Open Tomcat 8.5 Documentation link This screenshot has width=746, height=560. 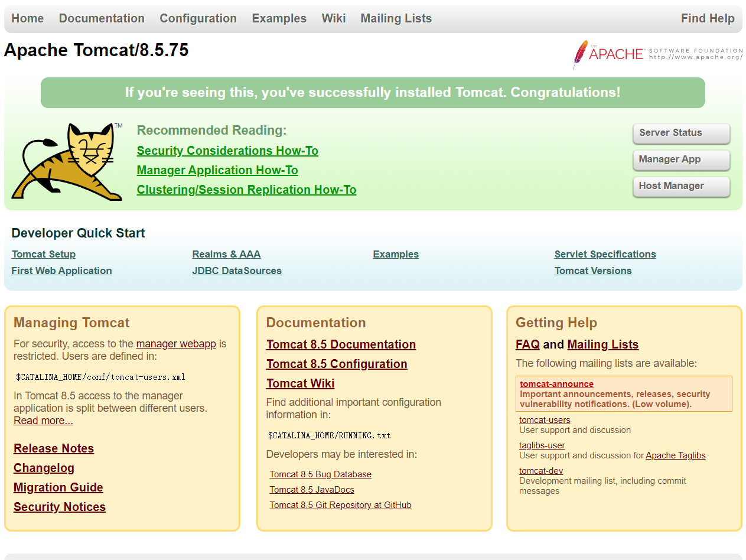(x=341, y=344)
